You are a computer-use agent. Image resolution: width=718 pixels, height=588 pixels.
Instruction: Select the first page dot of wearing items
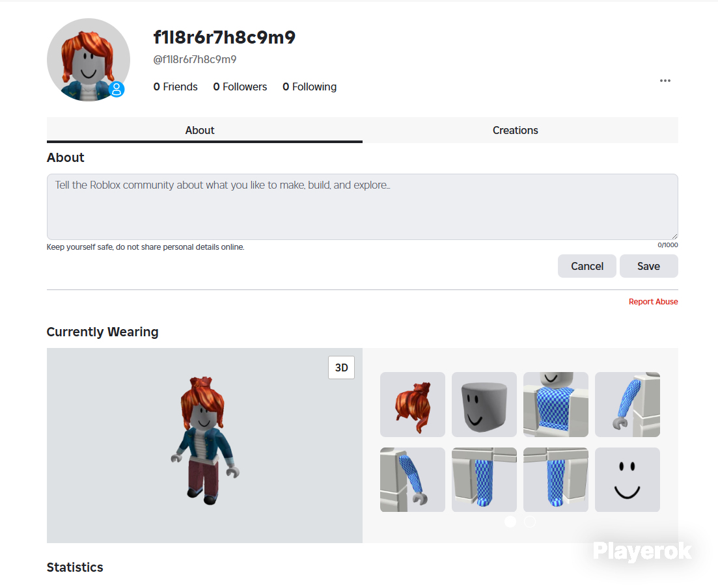tap(510, 522)
